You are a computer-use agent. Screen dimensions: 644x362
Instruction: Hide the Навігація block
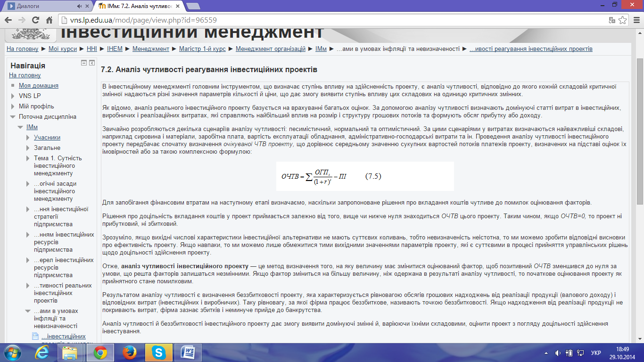pyautogui.click(x=84, y=63)
